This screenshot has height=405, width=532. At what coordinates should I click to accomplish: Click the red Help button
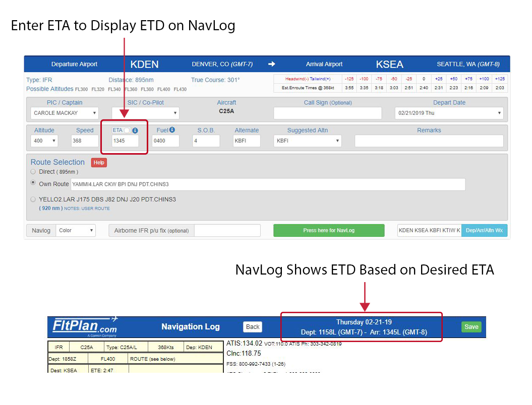(x=99, y=163)
